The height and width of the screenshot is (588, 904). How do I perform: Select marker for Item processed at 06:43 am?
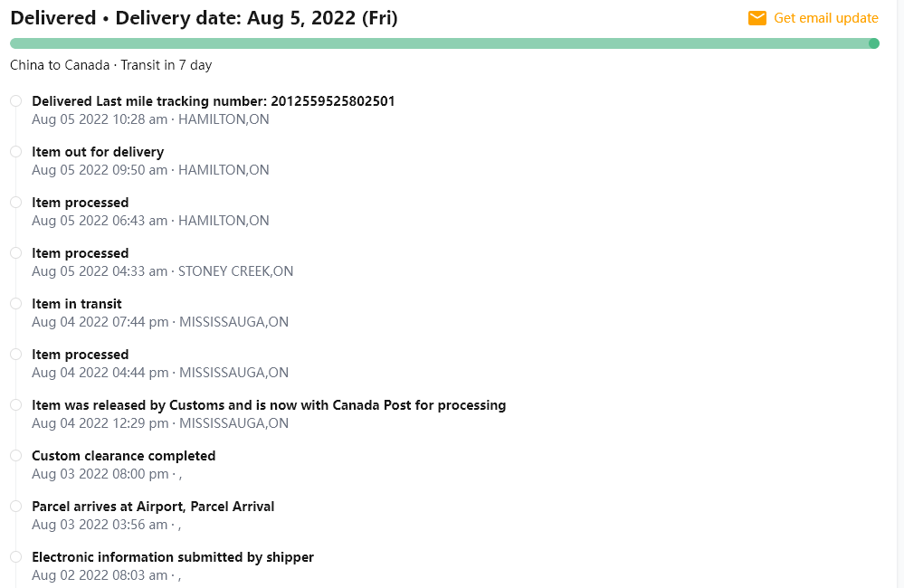16,203
